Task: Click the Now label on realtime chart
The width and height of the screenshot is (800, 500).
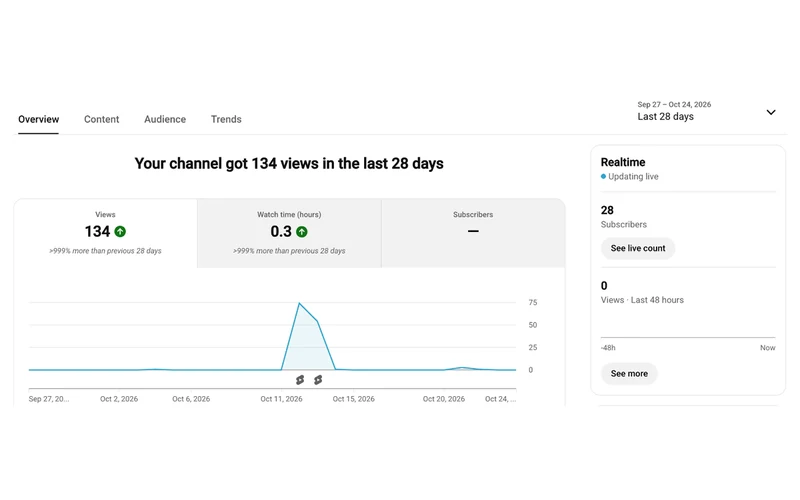Action: click(767, 347)
